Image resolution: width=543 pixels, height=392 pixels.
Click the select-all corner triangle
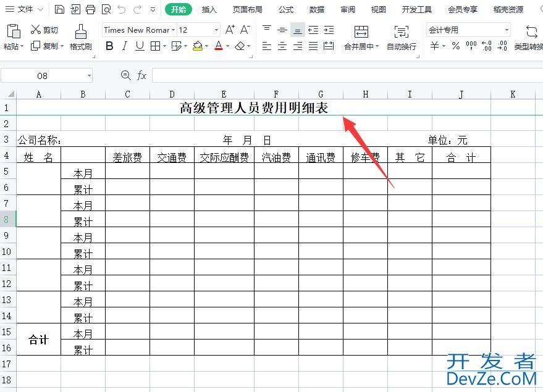click(11, 94)
